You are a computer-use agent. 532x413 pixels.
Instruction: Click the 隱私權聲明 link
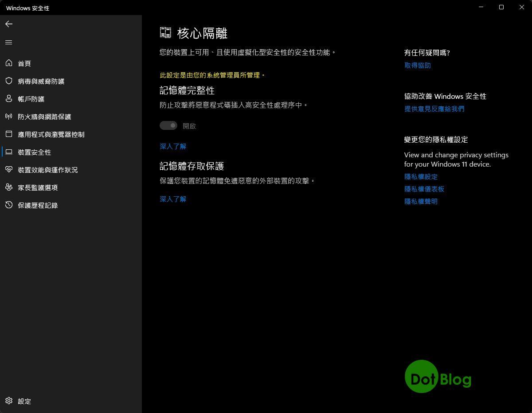tap(421, 201)
